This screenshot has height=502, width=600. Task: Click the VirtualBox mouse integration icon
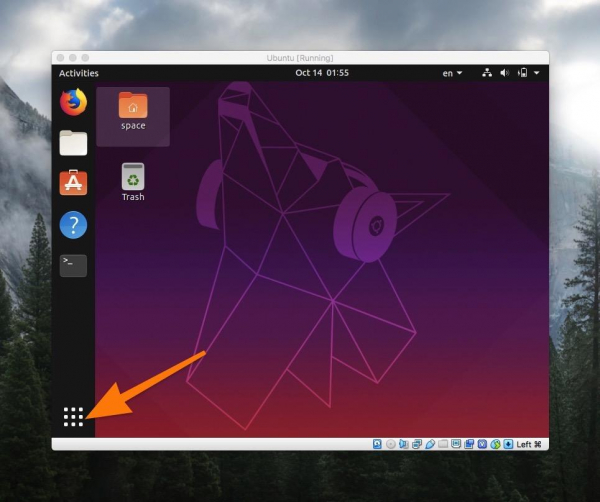click(495, 444)
